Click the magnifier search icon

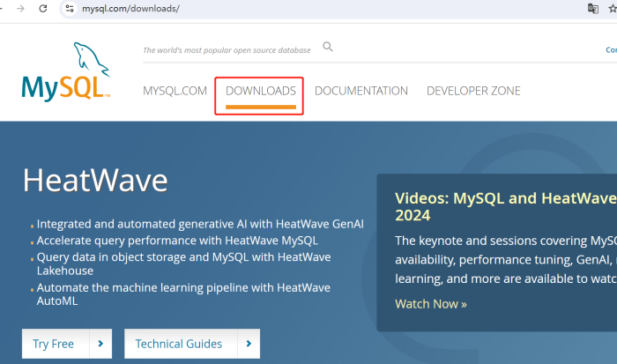pos(328,48)
